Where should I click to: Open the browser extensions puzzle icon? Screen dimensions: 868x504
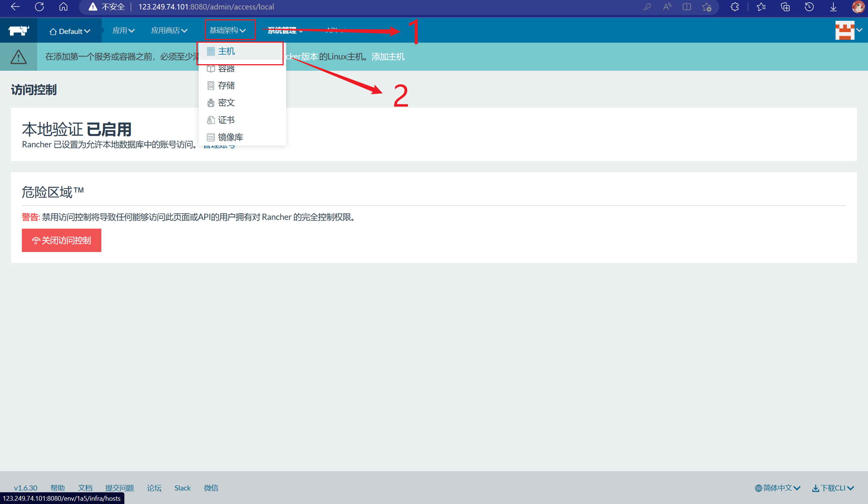[735, 7]
